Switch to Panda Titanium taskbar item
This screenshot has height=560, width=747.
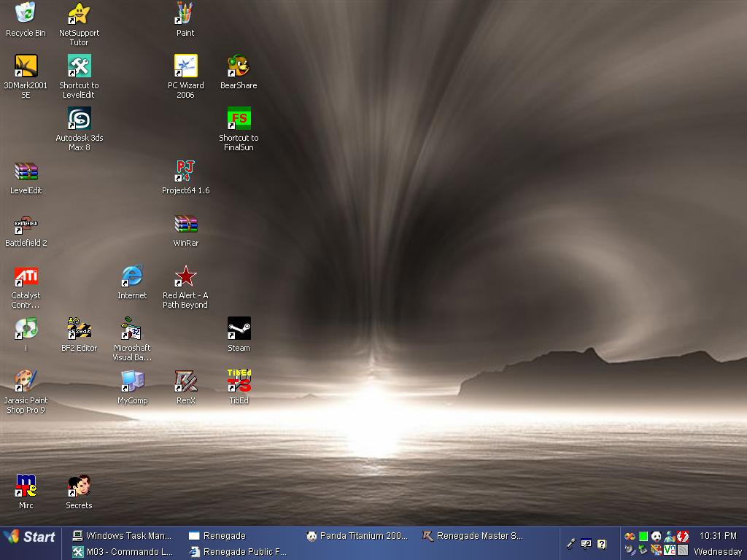point(357,536)
